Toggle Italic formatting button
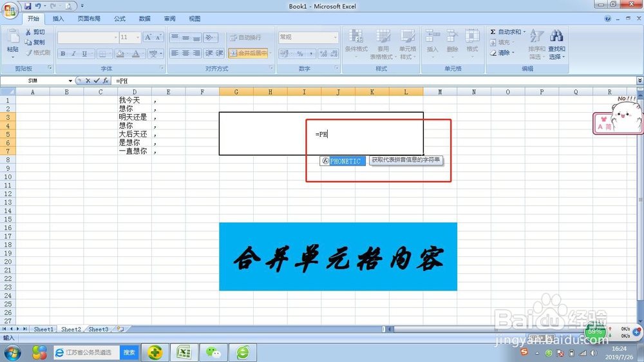This screenshot has height=362, width=644. tap(73, 53)
